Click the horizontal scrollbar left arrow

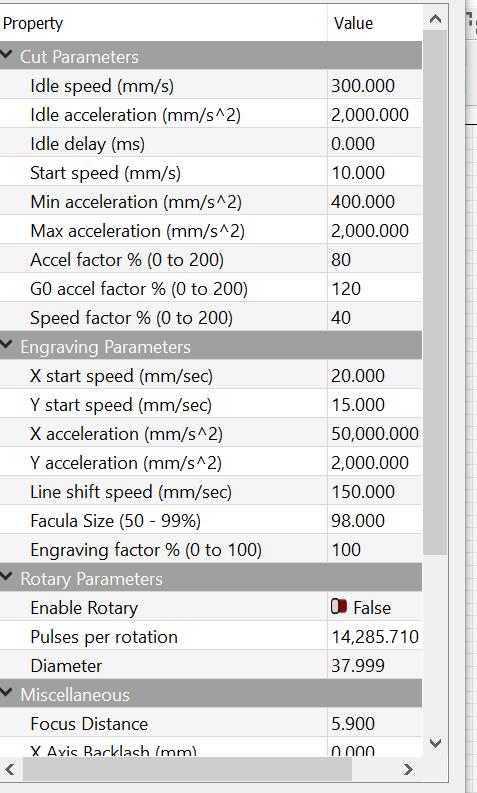point(10,770)
